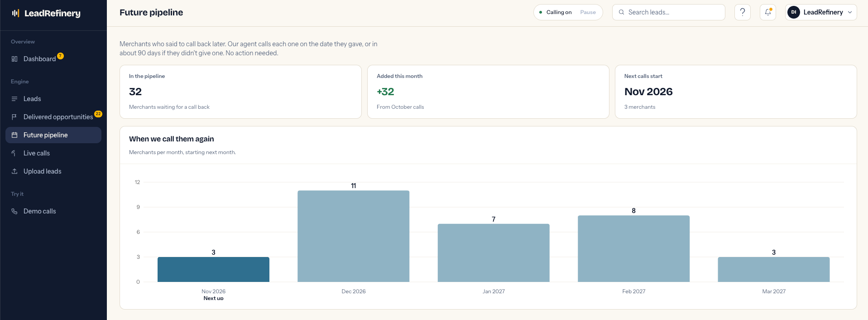Click the Feb 2027 chart bar
This screenshot has width=868, height=320.
pos(633,248)
